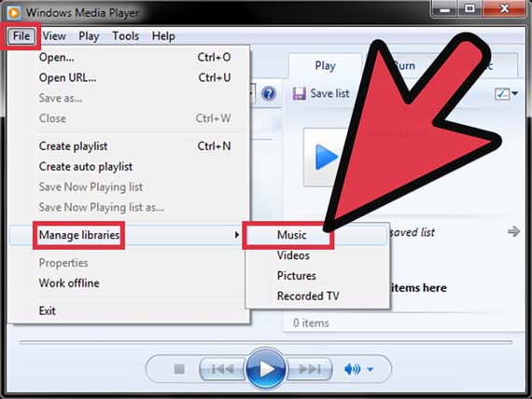
Task: Select Music from the Manage libraries submenu
Action: 292,235
